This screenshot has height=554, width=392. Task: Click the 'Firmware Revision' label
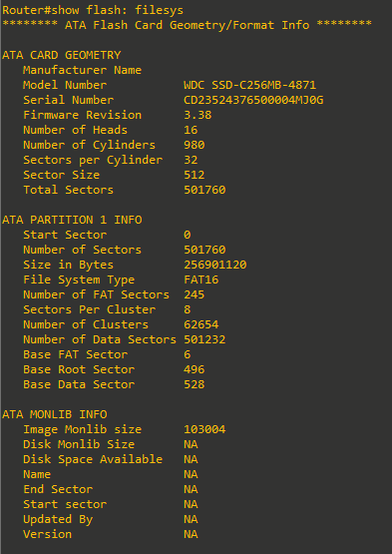(x=82, y=115)
